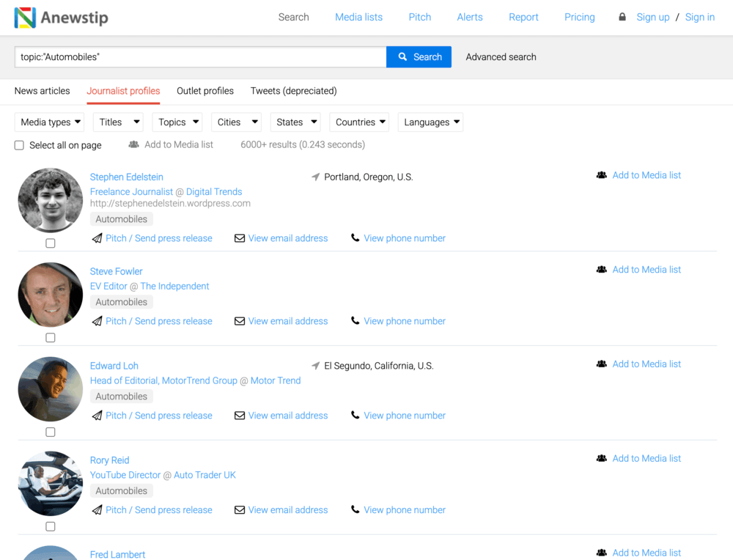Open the Advanced search link
Viewport: 733px width, 560px height.
[501, 57]
